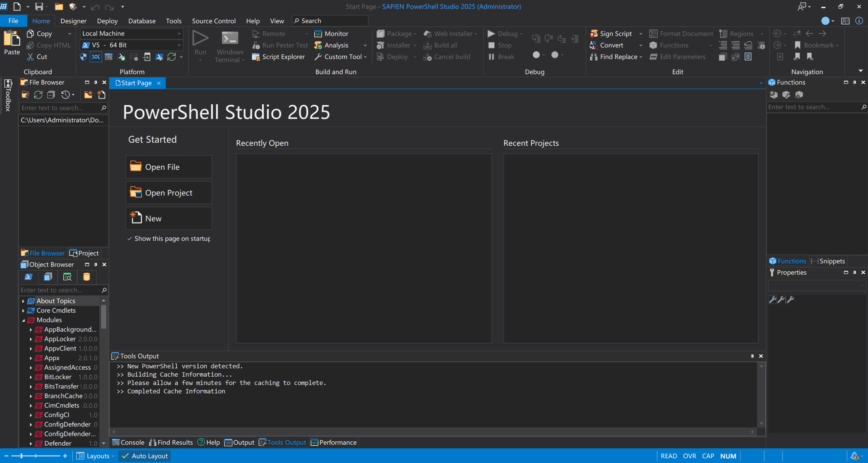This screenshot has height=463, width=868.
Task: Select the PowerShell icon in Object Browser toolbar
Action: [28, 277]
